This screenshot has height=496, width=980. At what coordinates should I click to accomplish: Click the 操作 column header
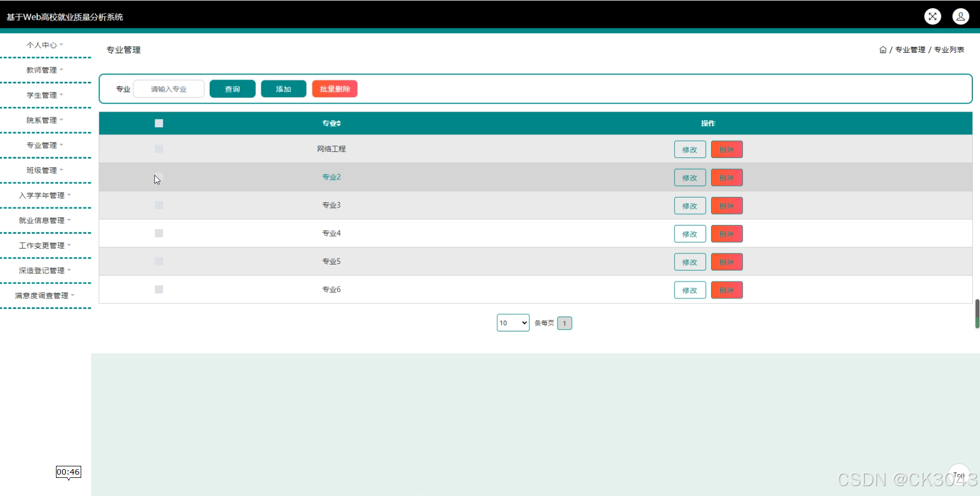[708, 123]
